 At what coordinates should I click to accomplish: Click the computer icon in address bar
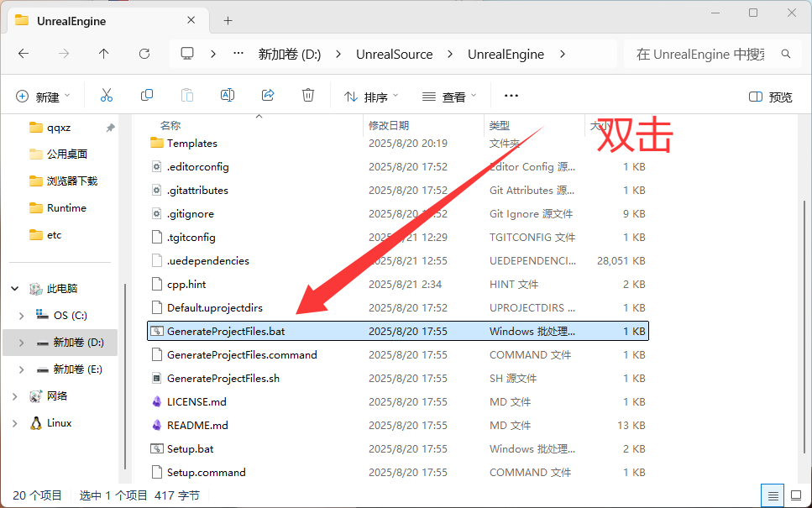pos(187,54)
